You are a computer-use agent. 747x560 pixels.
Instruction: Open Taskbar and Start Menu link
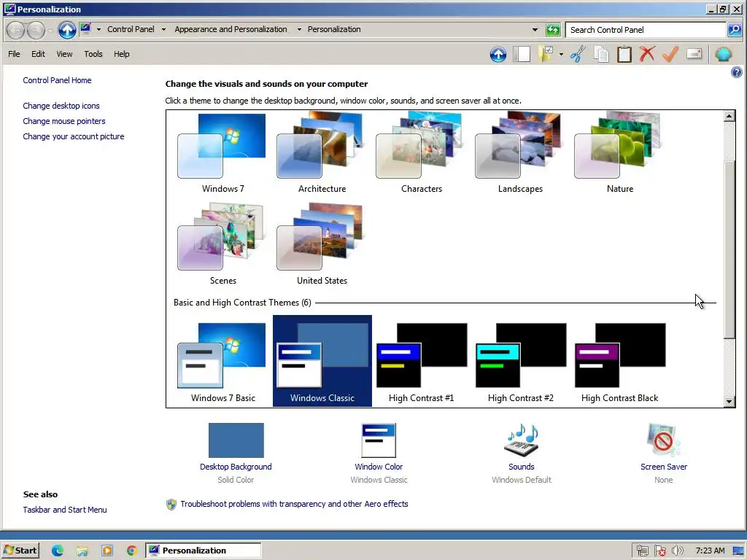pyautogui.click(x=65, y=510)
